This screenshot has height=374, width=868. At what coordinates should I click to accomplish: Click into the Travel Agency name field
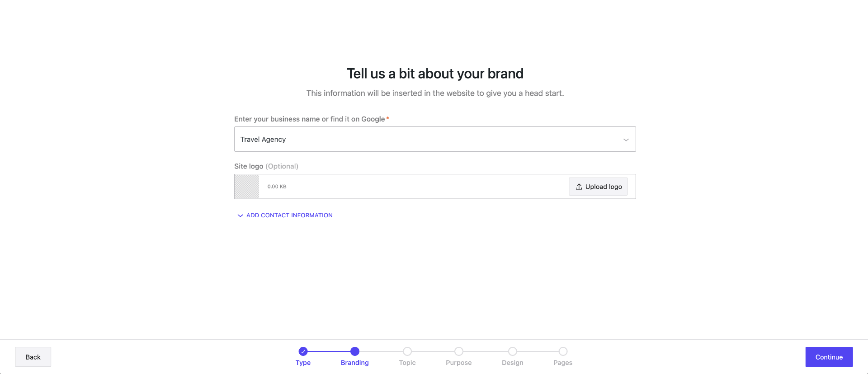[x=425, y=140]
